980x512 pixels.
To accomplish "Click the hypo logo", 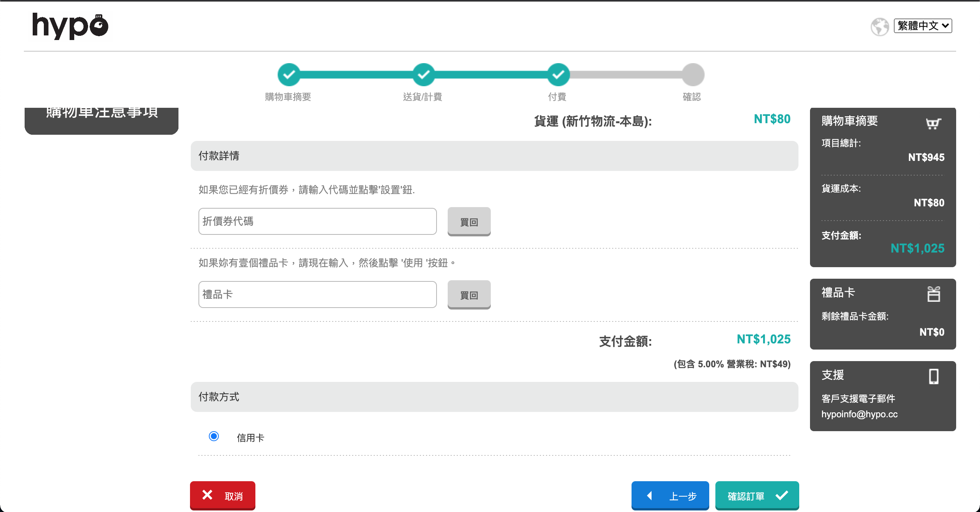I will coord(70,26).
